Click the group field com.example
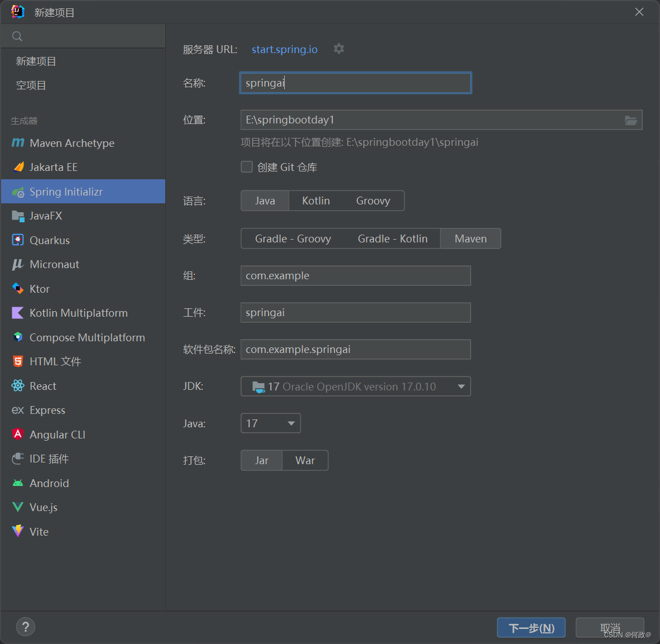The height and width of the screenshot is (644, 660). click(x=356, y=276)
